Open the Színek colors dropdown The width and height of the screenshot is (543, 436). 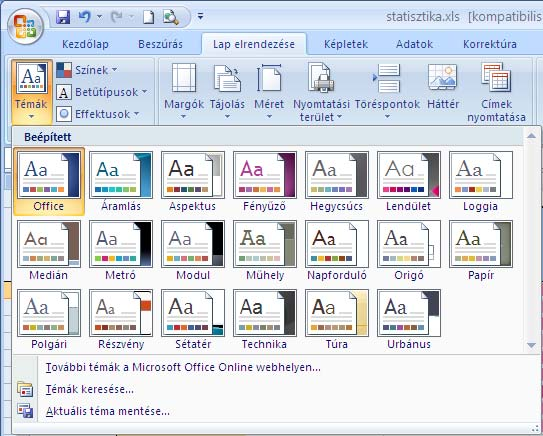click(x=87, y=70)
